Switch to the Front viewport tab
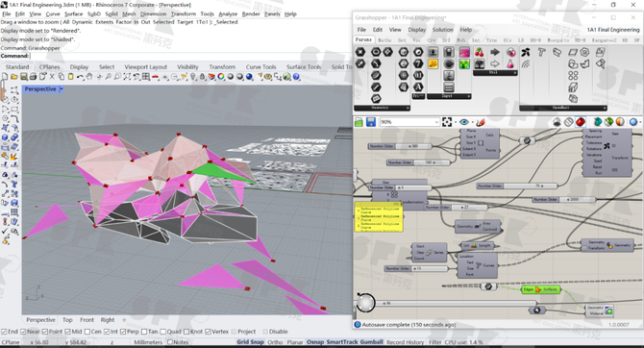644x348 pixels. click(87, 320)
